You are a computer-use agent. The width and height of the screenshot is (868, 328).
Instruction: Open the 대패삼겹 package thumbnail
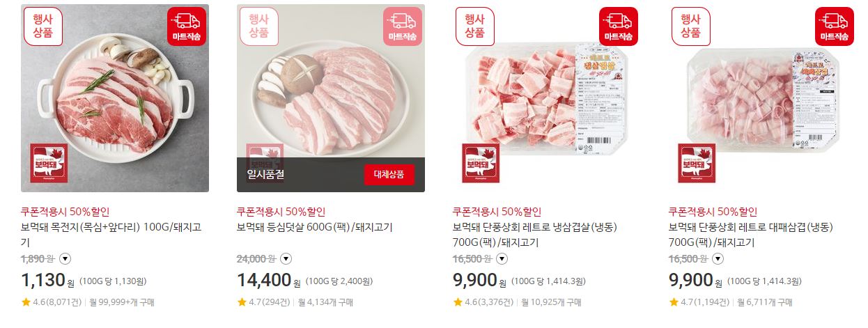tap(763, 97)
